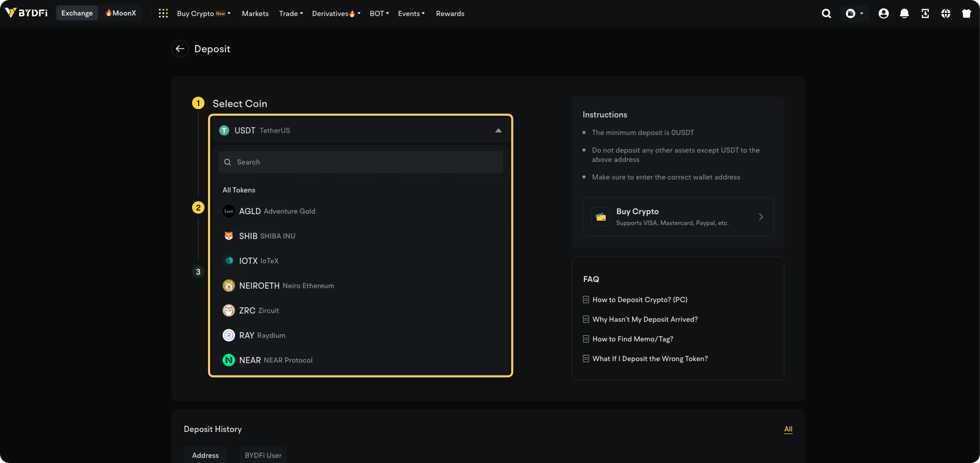Click the token Search field
The height and width of the screenshot is (463, 980).
point(360,162)
